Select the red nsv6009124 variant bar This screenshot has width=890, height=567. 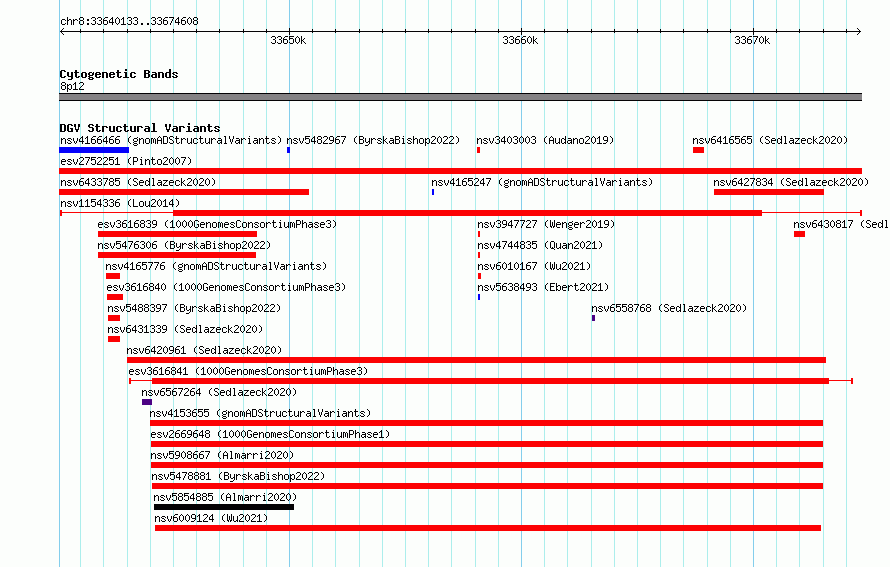pos(488,528)
